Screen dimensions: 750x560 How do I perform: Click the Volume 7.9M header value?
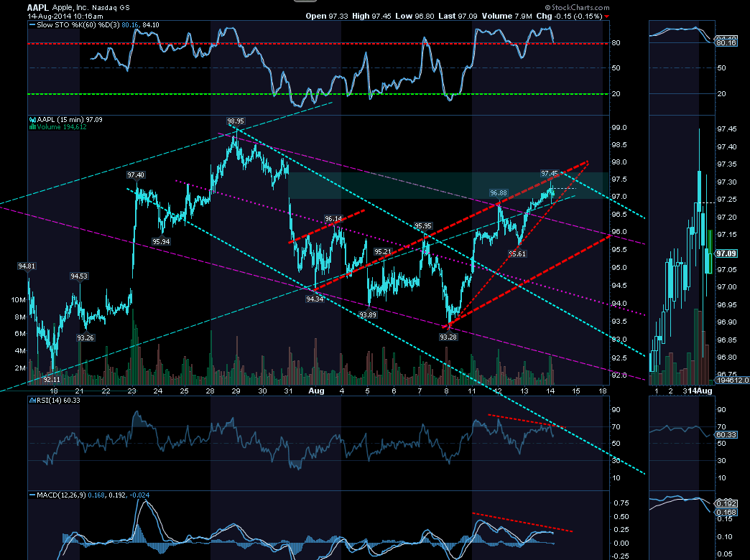506,16
